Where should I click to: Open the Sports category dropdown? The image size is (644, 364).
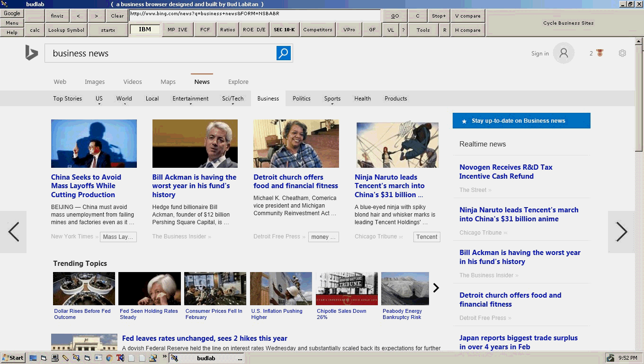coord(332,99)
